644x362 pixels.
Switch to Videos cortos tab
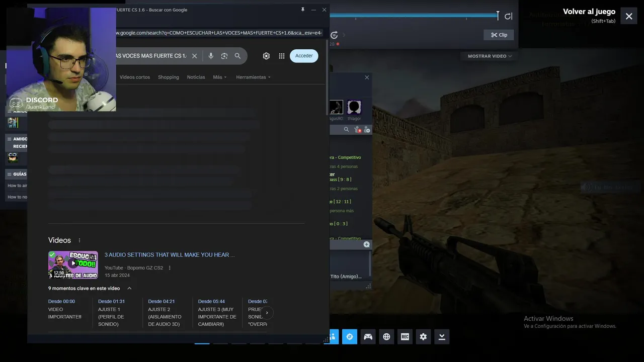[135, 77]
